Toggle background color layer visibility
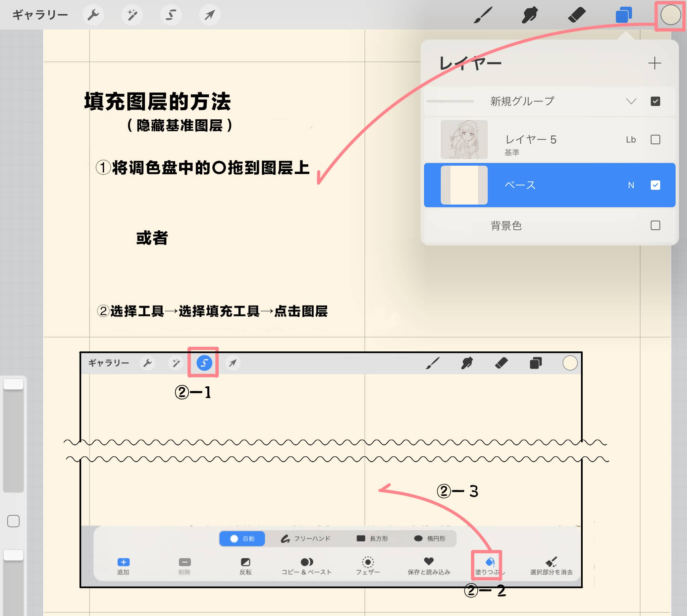 point(655,225)
